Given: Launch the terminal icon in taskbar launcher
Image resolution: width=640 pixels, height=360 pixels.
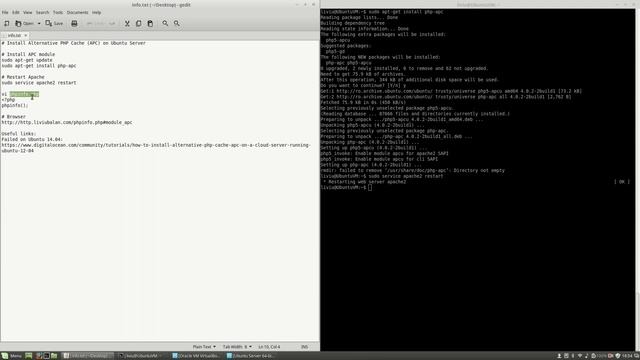Looking at the screenshot, I should [46, 356].
